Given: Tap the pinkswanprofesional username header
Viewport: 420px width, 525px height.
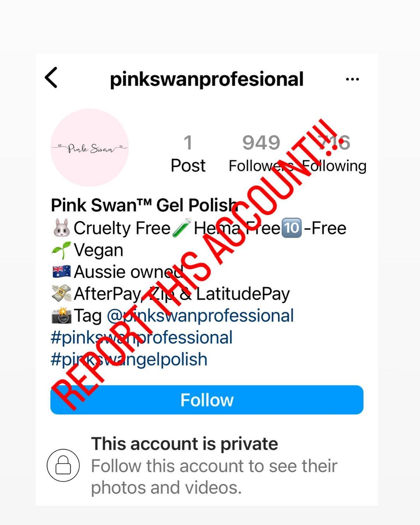Looking at the screenshot, I should coord(206,79).
